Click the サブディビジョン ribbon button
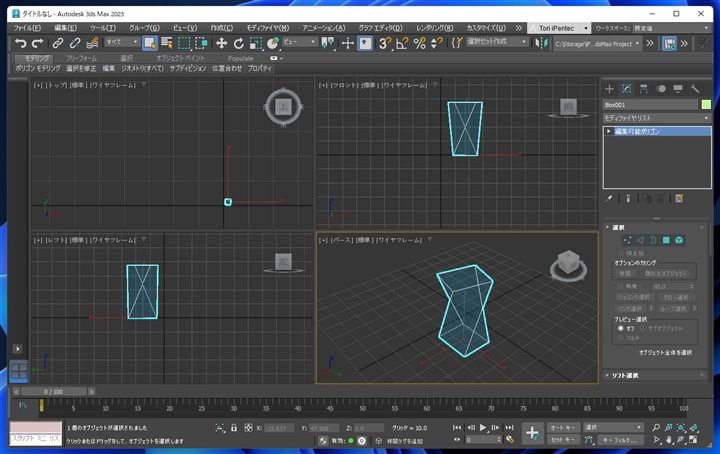 (188, 68)
